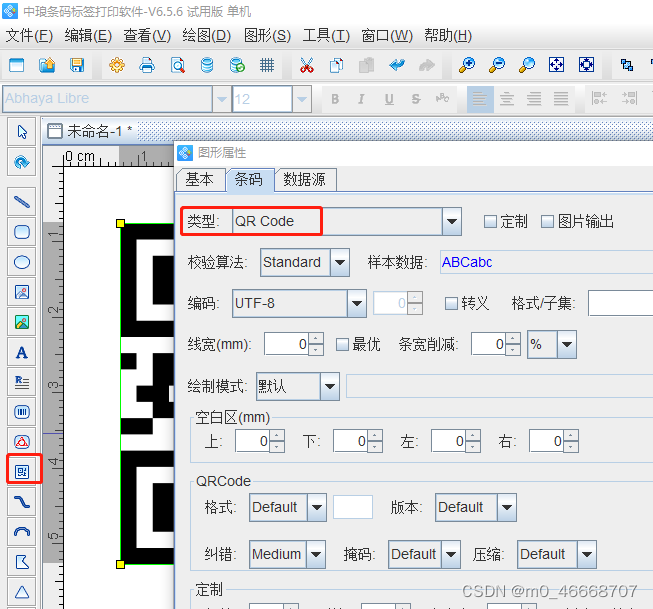Open the barcode 类型 dropdown
This screenshot has height=609, width=653.
452,222
